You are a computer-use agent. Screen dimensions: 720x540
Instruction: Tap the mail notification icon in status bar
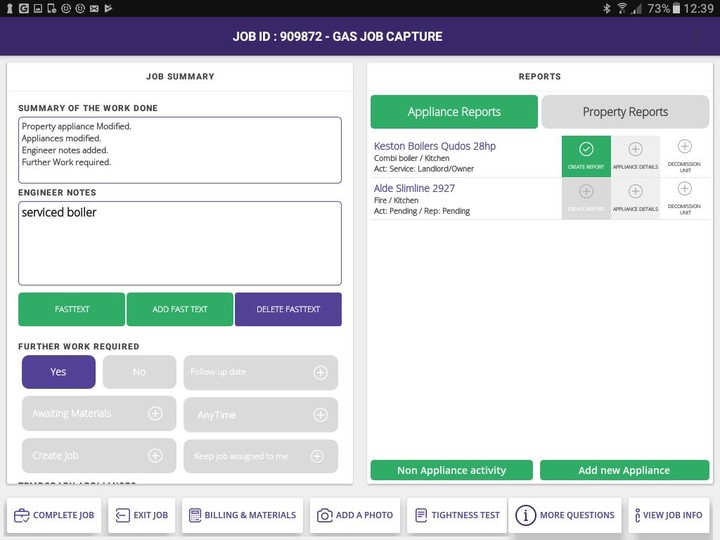click(x=94, y=8)
